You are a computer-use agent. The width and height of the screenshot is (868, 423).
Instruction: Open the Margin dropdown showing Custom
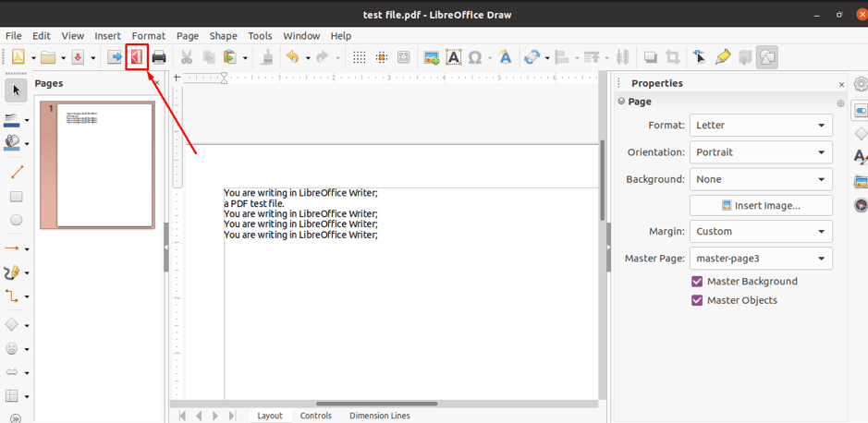(761, 231)
